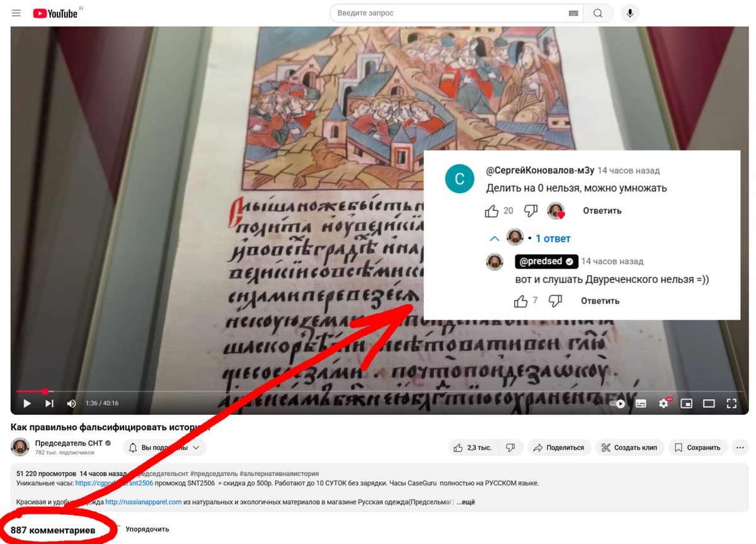Image resolution: width=756 pixels, height=544 pixels.
Task: Open the hamburger guide menu
Action: coord(16,13)
